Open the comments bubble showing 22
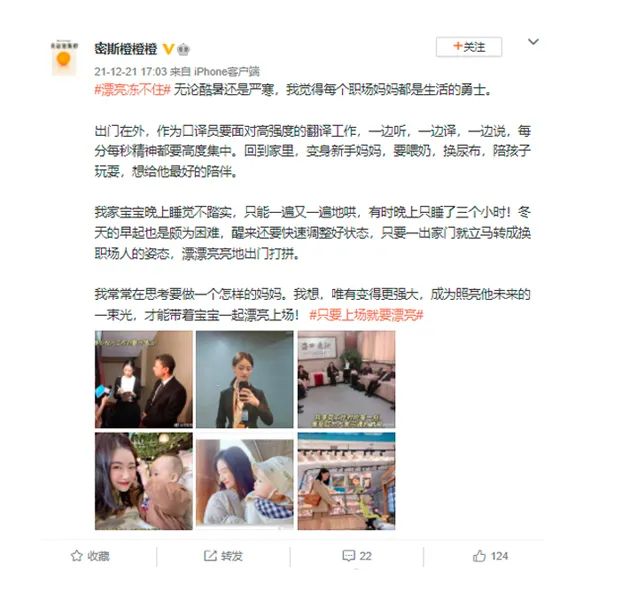 click(x=357, y=556)
